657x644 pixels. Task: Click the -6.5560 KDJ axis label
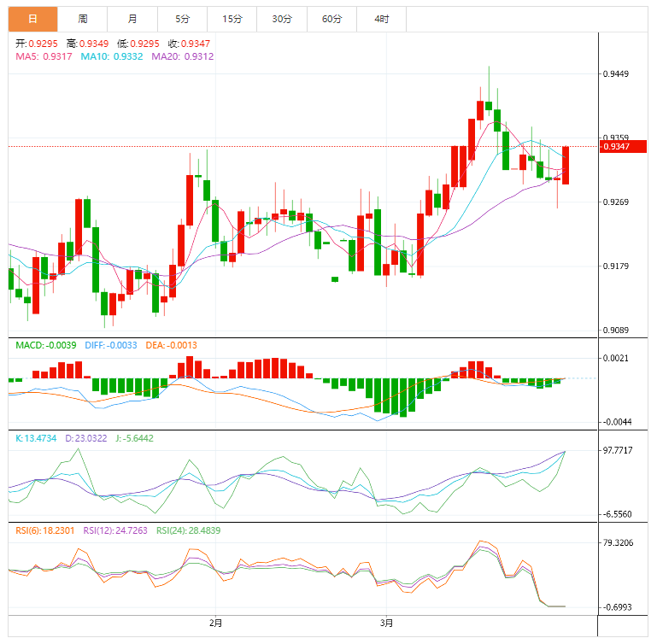tap(616, 514)
